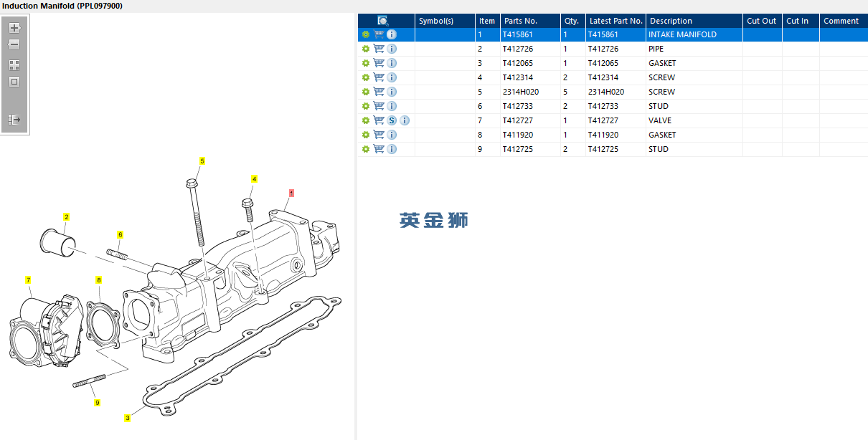The width and height of the screenshot is (868, 440).
Task: Click green gear icon for GASKET T411920
Action: [366, 135]
